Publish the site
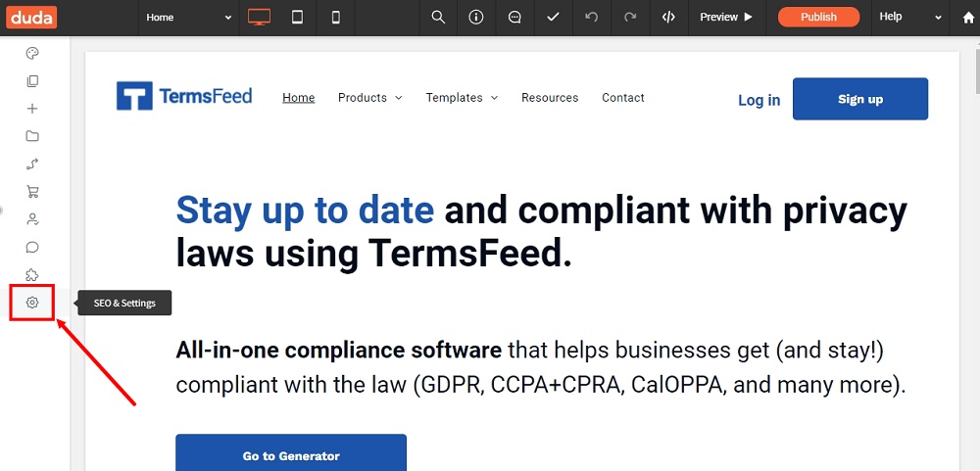The image size is (980, 471). tap(818, 17)
